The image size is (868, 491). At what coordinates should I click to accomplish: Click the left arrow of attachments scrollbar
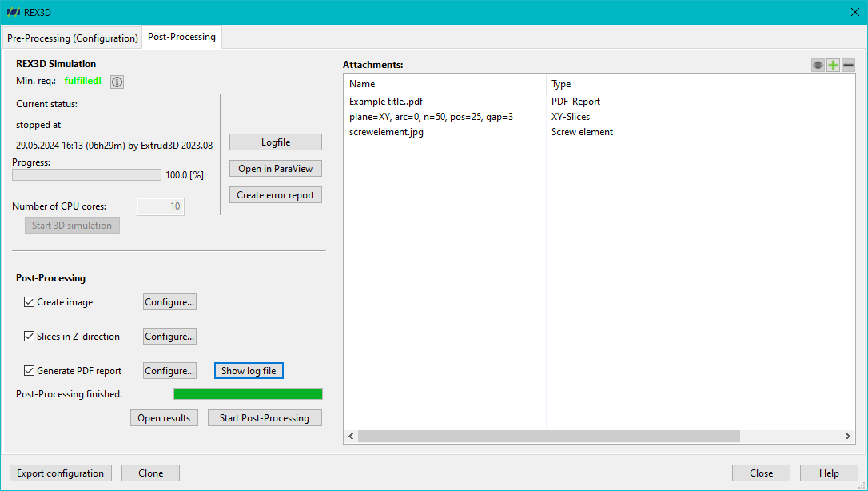click(351, 436)
